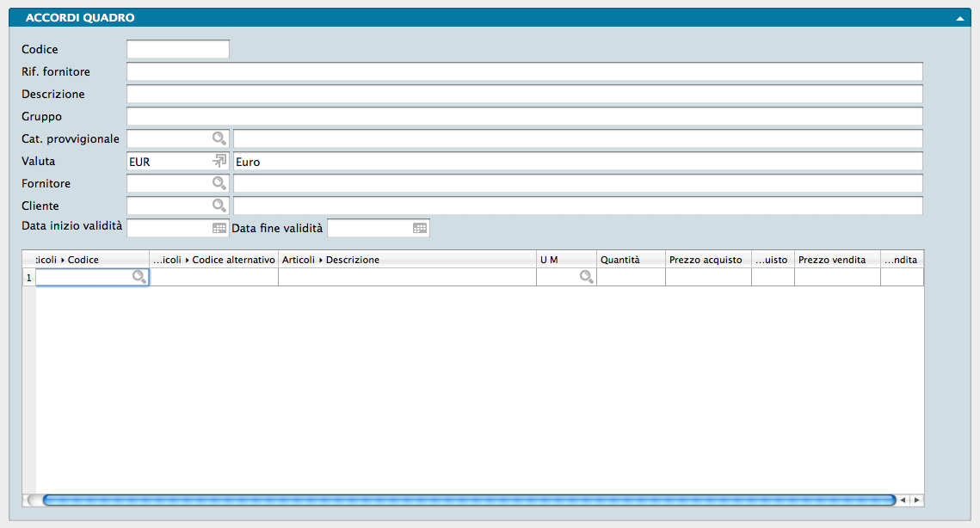Click the Cliente lookup magnifier icon
This screenshot has width=980, height=528.
(219, 206)
